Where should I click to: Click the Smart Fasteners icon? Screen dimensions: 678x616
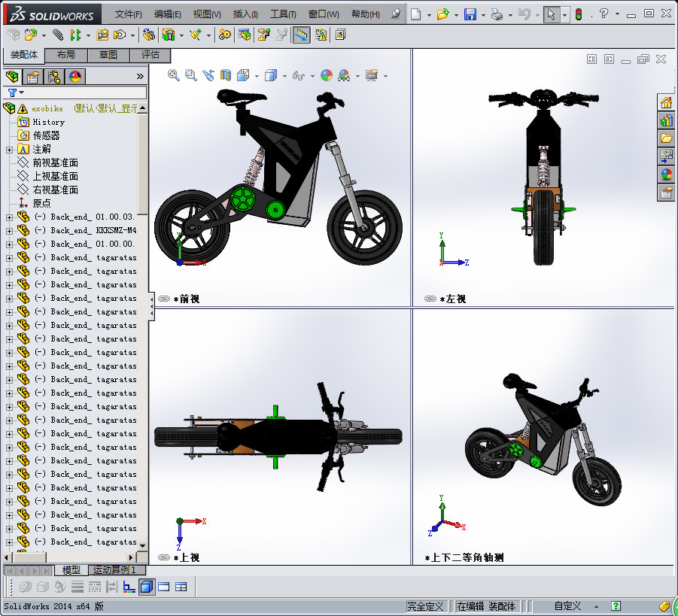[x=102, y=35]
